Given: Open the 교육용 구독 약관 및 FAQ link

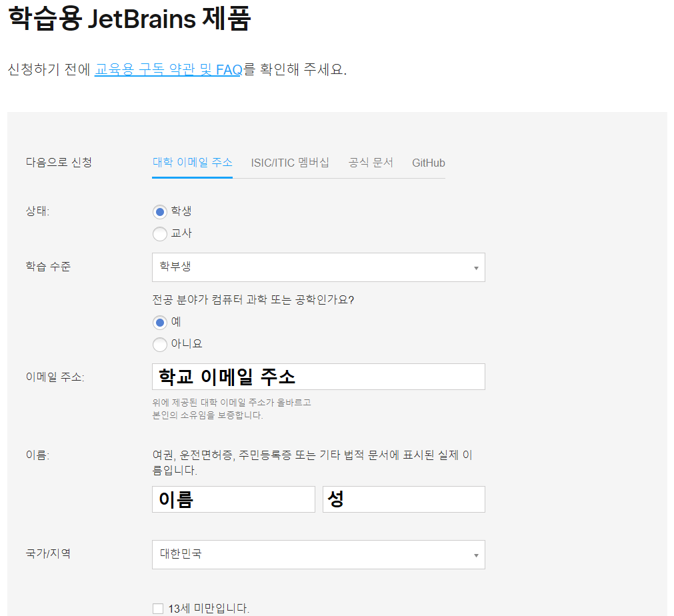Looking at the screenshot, I should point(169,69).
